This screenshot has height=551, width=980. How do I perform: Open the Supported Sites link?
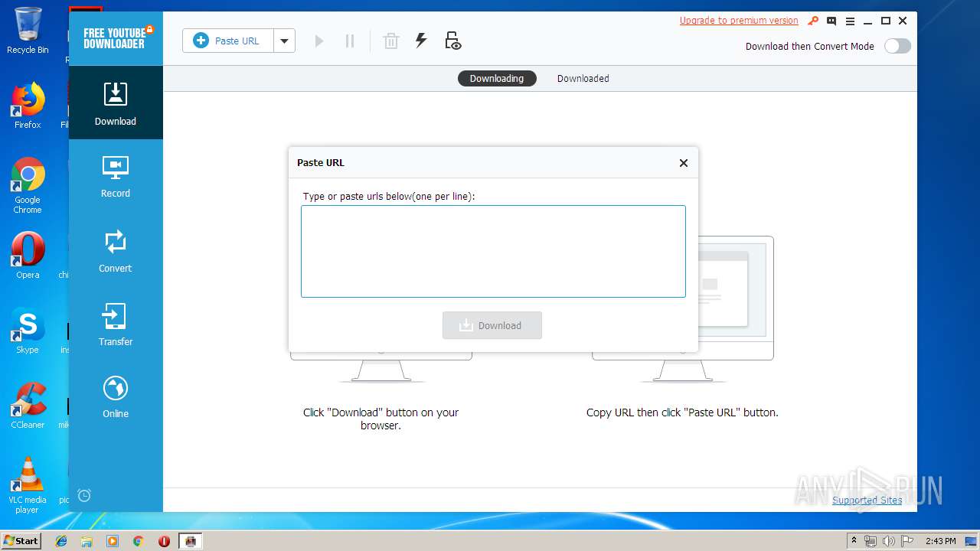click(x=867, y=500)
